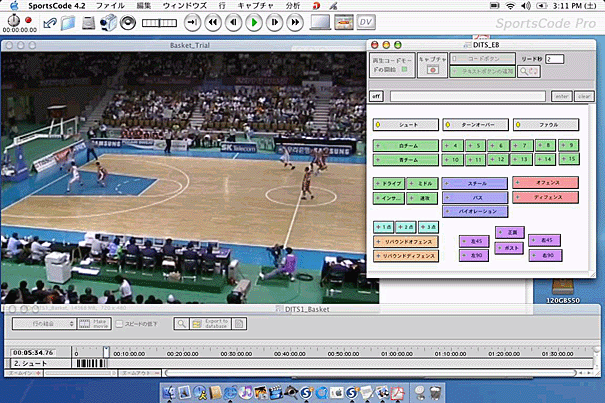Toggle the 再生コードモード checkbox
Screen dimensions: 605x403
403,70
